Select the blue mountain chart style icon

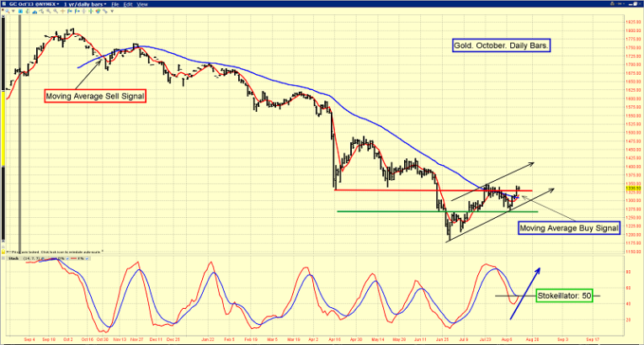click(34, 11)
